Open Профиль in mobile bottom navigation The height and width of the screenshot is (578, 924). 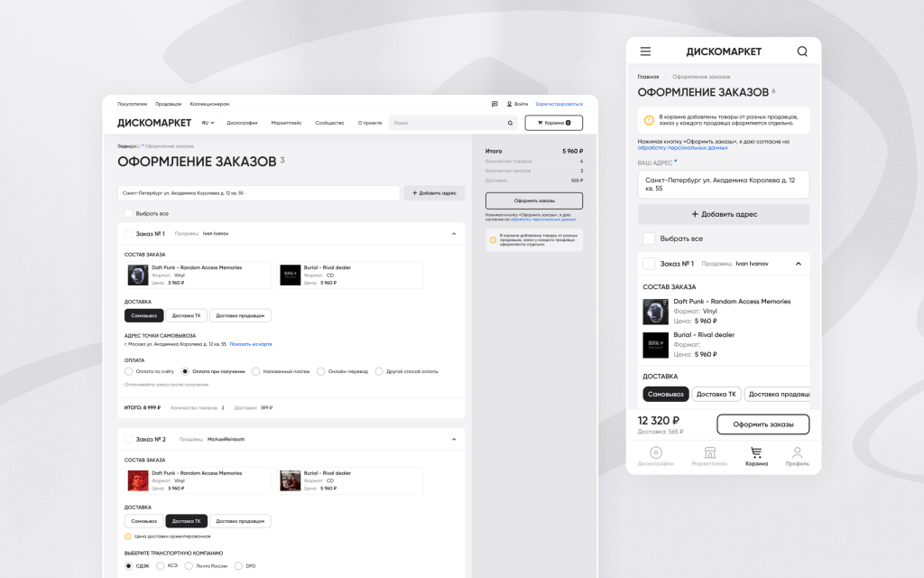(x=797, y=456)
